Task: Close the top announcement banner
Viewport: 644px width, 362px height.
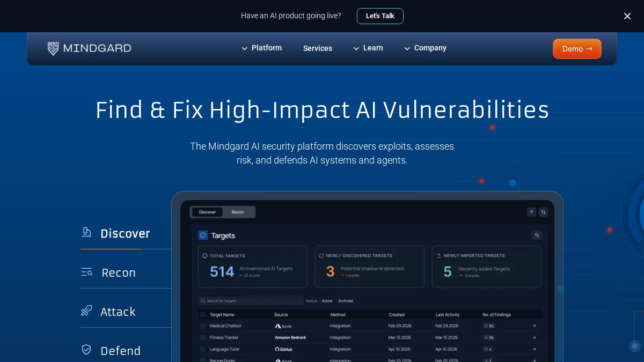Action: tap(627, 16)
